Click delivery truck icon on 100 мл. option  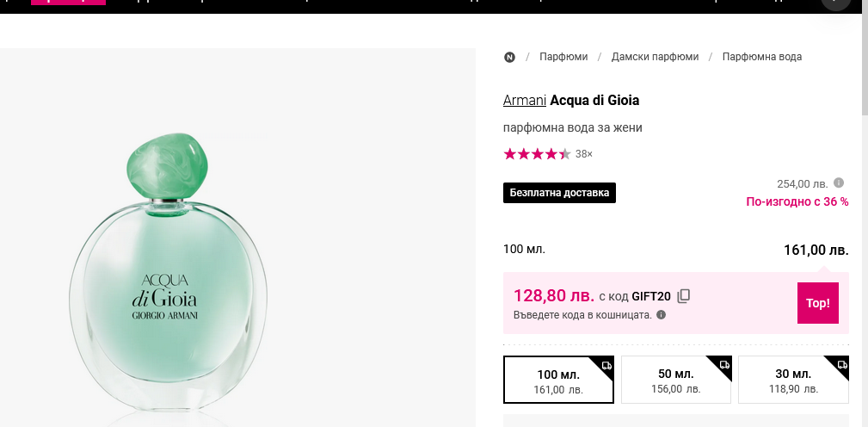pos(606,366)
